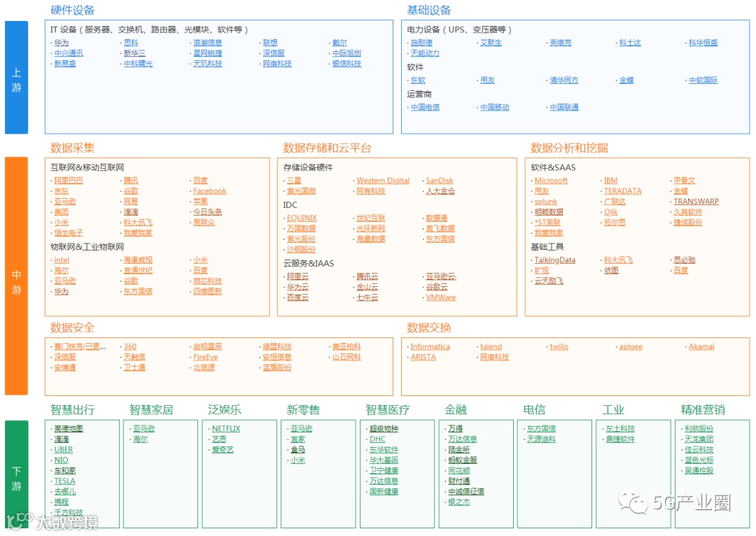The height and width of the screenshot is (536, 756).
Task: Click the 天源迪科 link
Action: [x=541, y=439]
